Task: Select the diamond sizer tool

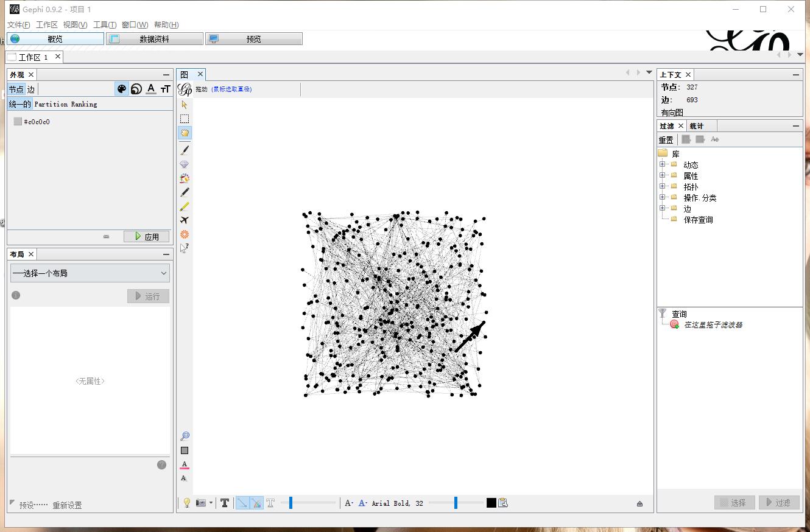Action: click(185, 164)
